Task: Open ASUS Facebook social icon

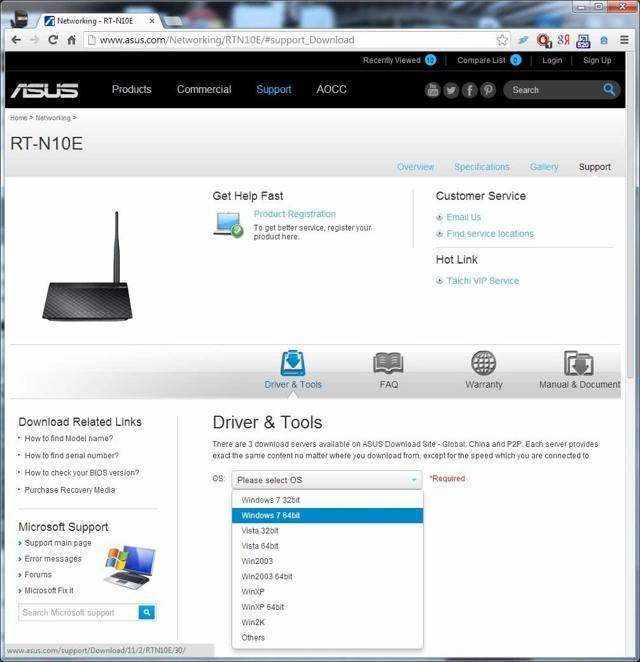Action: tap(469, 90)
